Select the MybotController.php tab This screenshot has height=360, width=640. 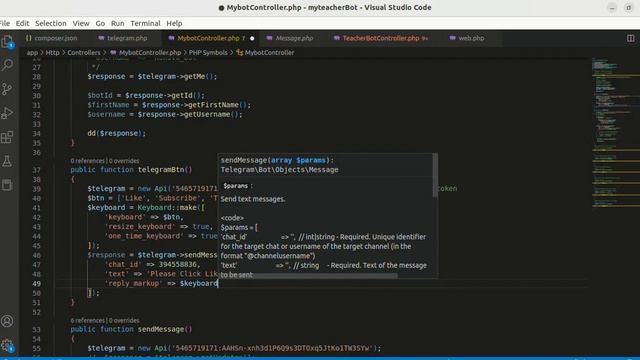(x=207, y=38)
